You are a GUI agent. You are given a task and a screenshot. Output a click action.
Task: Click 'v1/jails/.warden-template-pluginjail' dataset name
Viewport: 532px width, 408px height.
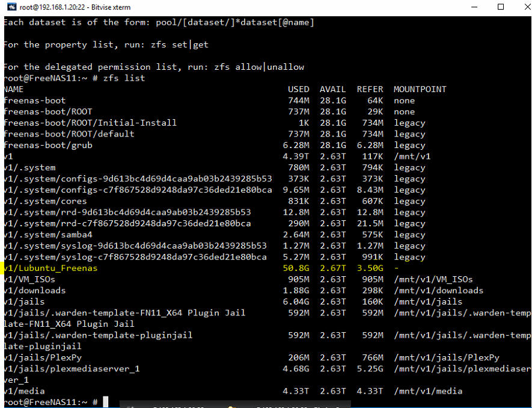98,335
